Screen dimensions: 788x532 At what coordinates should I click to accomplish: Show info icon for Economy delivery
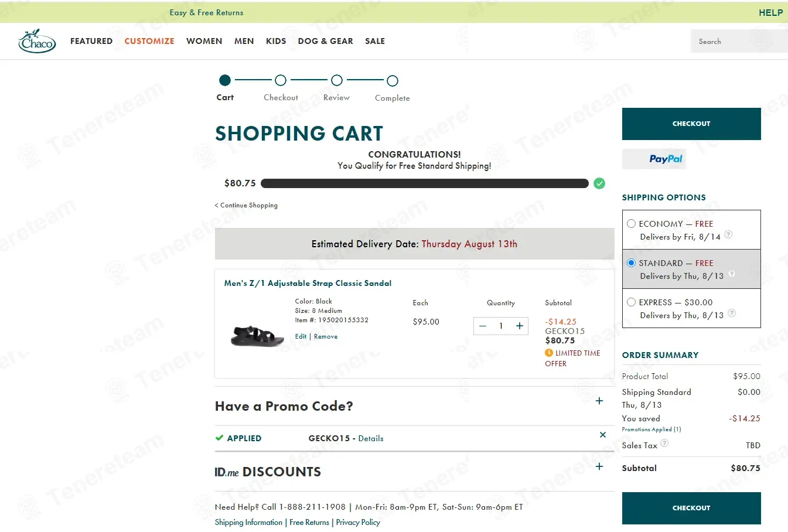[x=728, y=234]
